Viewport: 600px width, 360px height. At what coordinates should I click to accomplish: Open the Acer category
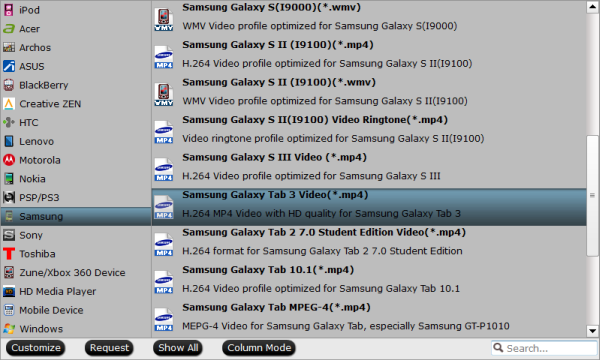coord(76,29)
